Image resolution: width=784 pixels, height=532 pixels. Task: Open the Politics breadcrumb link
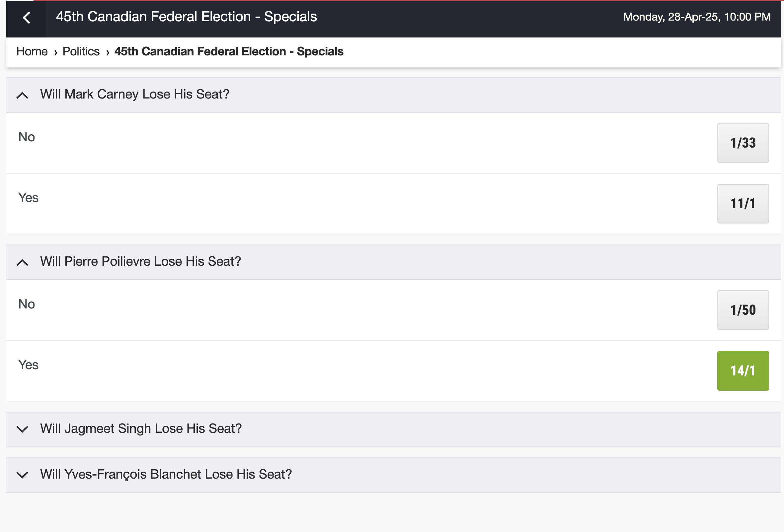81,51
